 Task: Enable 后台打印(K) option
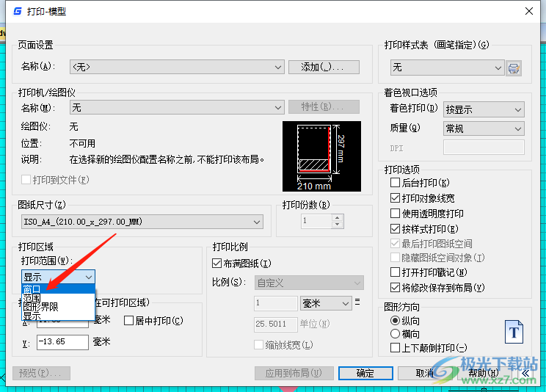395,183
